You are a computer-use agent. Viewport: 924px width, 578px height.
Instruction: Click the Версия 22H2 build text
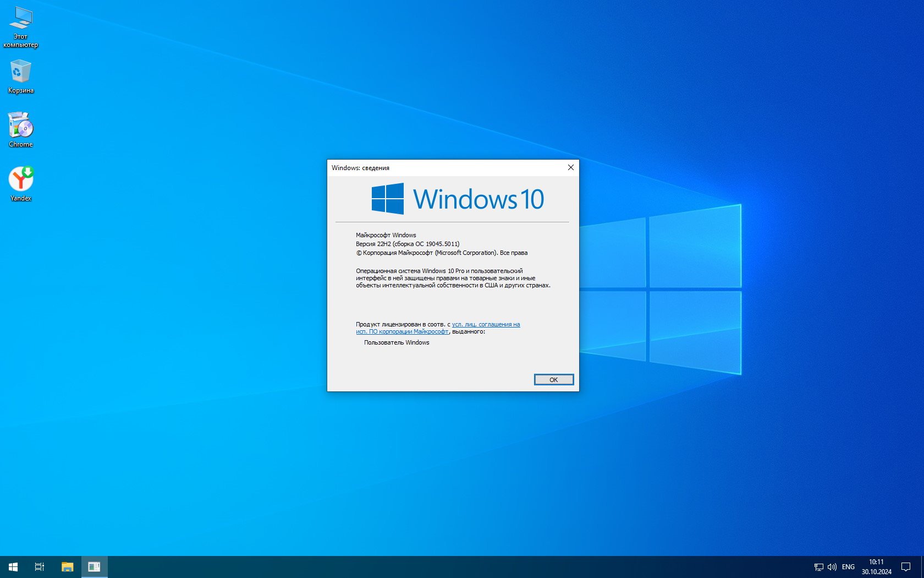pyautogui.click(x=407, y=244)
